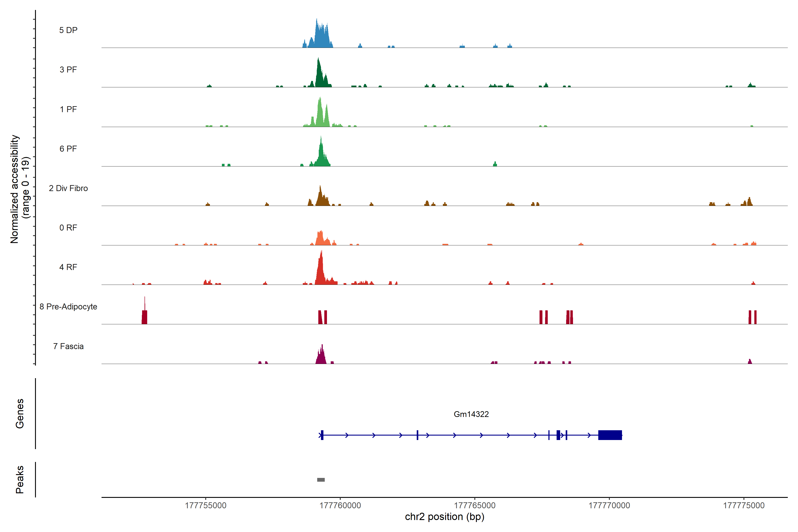Click the 5 DP track label
The image size is (798, 532).
point(68,30)
